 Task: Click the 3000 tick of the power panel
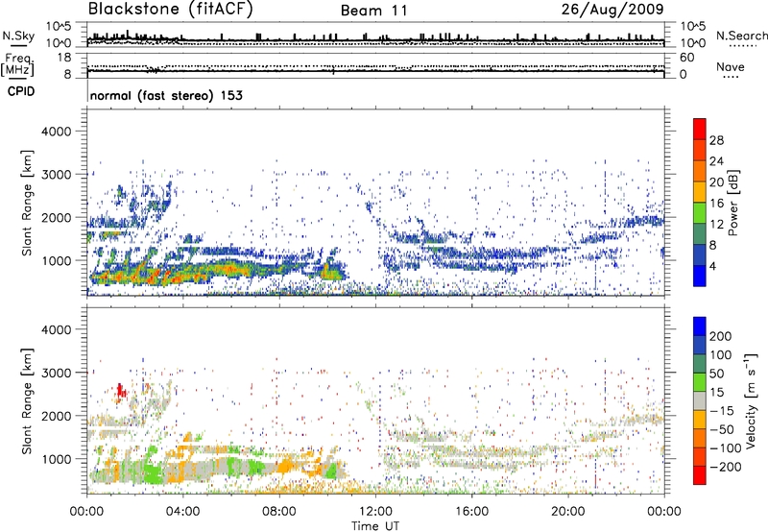click(x=57, y=174)
